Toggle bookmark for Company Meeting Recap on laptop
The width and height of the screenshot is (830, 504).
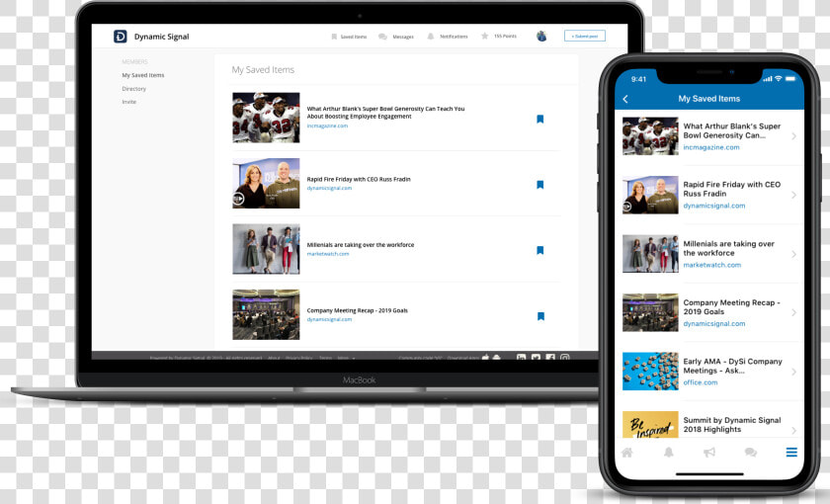coord(540,316)
